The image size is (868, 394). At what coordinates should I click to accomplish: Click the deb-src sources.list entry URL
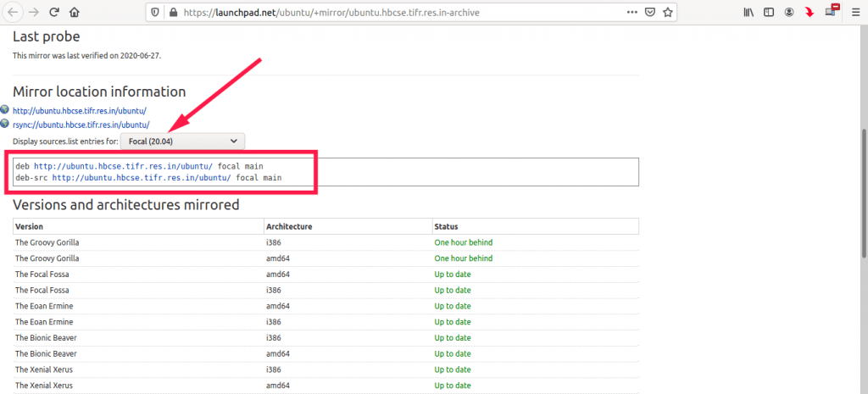point(141,178)
